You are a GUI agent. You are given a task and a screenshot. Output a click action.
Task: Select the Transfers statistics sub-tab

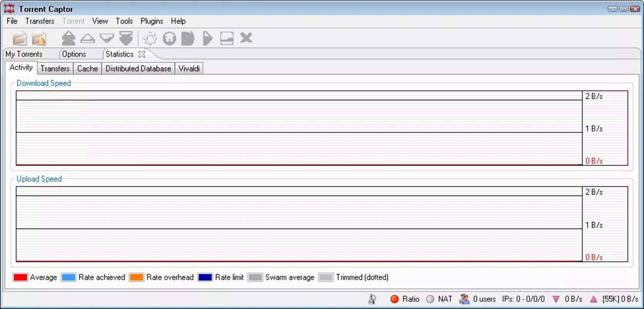coord(55,68)
